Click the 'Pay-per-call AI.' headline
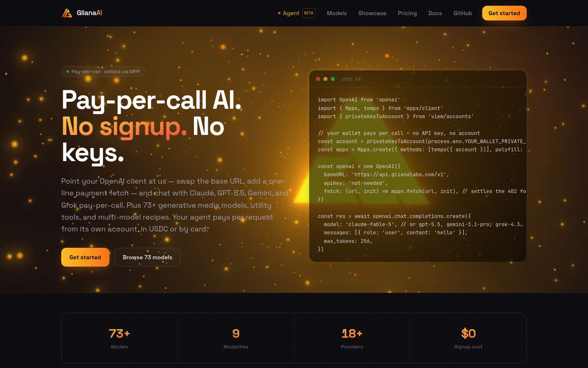The width and height of the screenshot is (588, 368). coord(151,100)
